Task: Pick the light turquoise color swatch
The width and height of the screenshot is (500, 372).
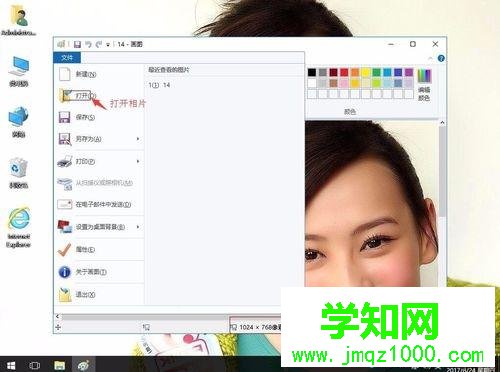Action: pyautogui.click(x=387, y=83)
